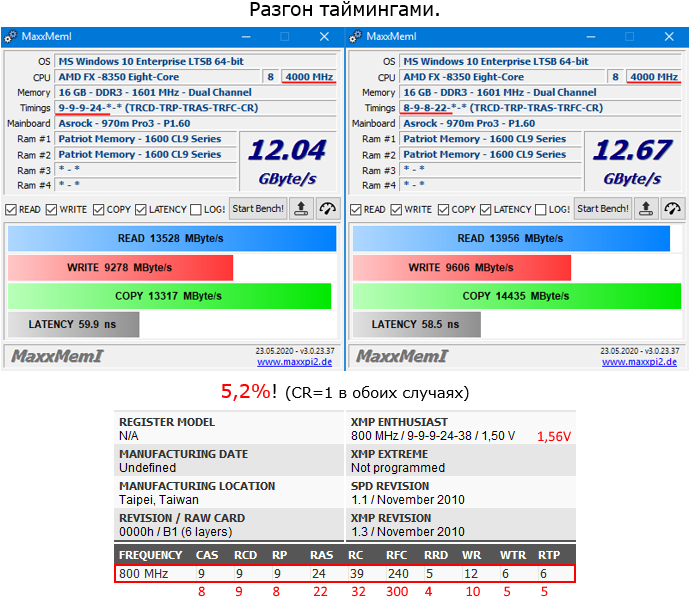Screen dimensions: 691x599
Task: Toggle WRITE checkbox in right MaxxMemI window
Action: pyautogui.click(x=397, y=210)
